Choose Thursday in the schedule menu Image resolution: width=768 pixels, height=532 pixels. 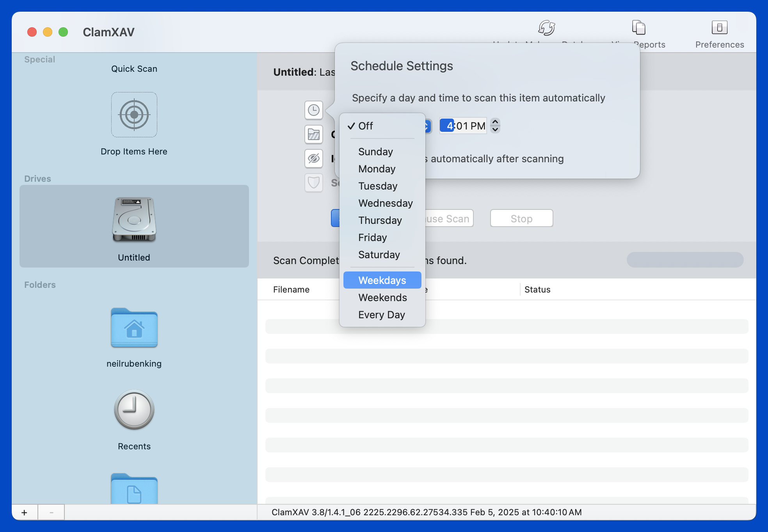382,220
